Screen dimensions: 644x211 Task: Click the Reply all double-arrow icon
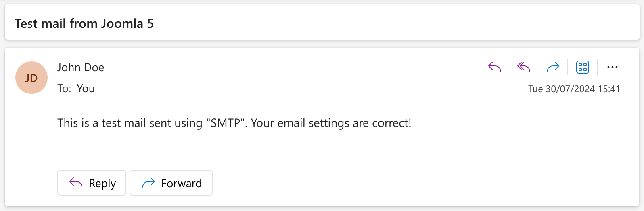pyautogui.click(x=524, y=67)
